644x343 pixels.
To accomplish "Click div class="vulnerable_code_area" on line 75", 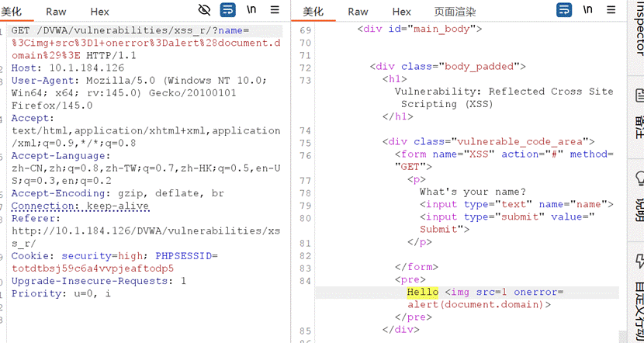I will pos(488,142).
